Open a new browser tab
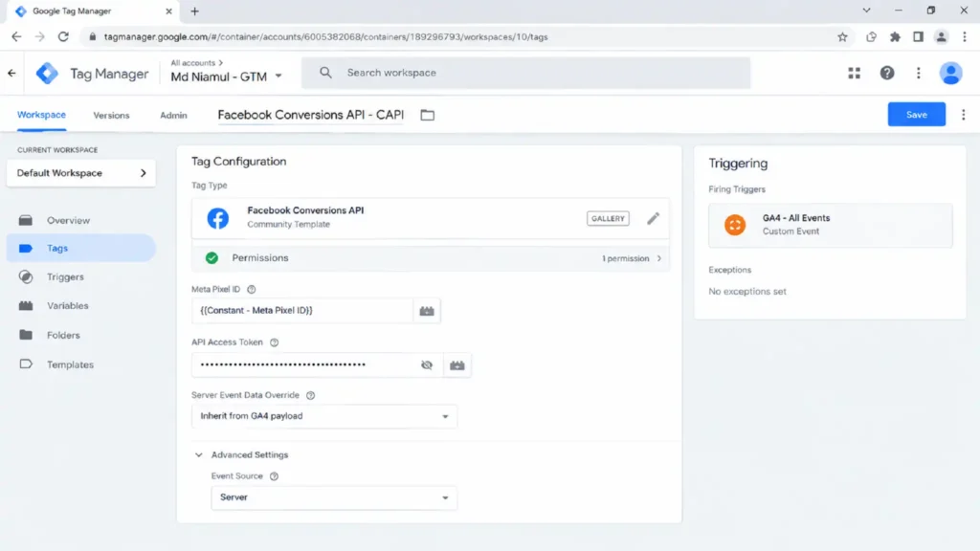The width and height of the screenshot is (980, 551). [x=194, y=11]
